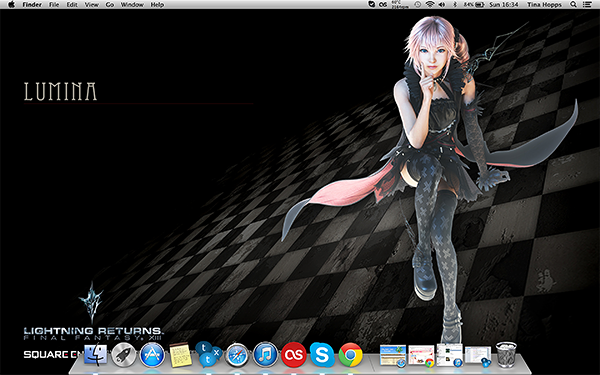The width and height of the screenshot is (600, 375).
Task: Open Notification Center list icon
Action: pos(587,5)
